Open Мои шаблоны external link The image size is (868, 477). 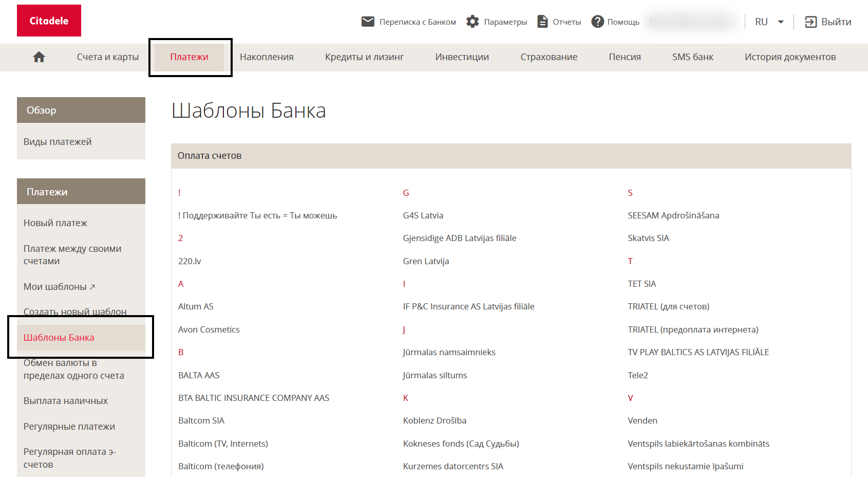click(59, 286)
